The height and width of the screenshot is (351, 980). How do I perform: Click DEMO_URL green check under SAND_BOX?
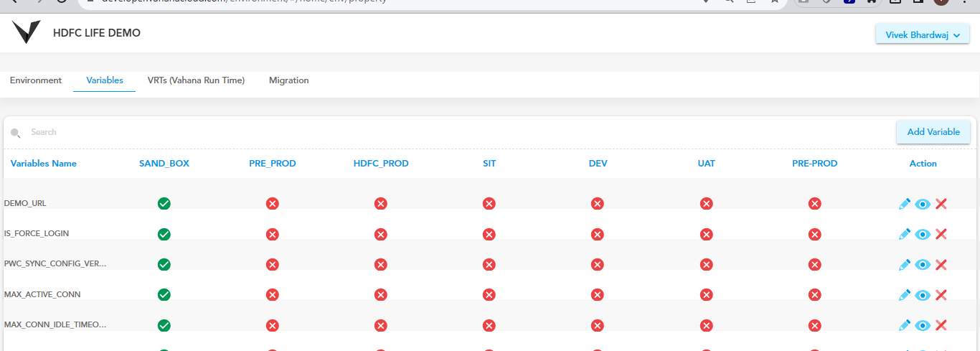click(164, 204)
